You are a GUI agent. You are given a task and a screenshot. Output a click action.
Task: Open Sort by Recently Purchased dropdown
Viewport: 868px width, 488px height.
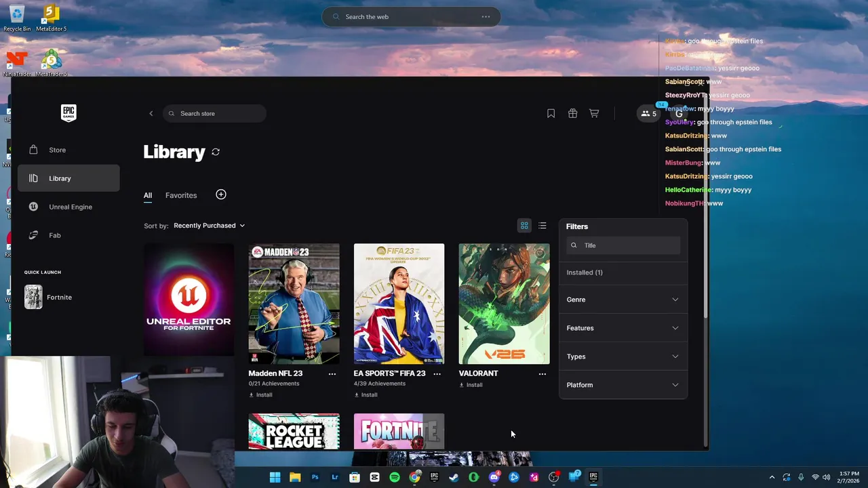pos(209,225)
